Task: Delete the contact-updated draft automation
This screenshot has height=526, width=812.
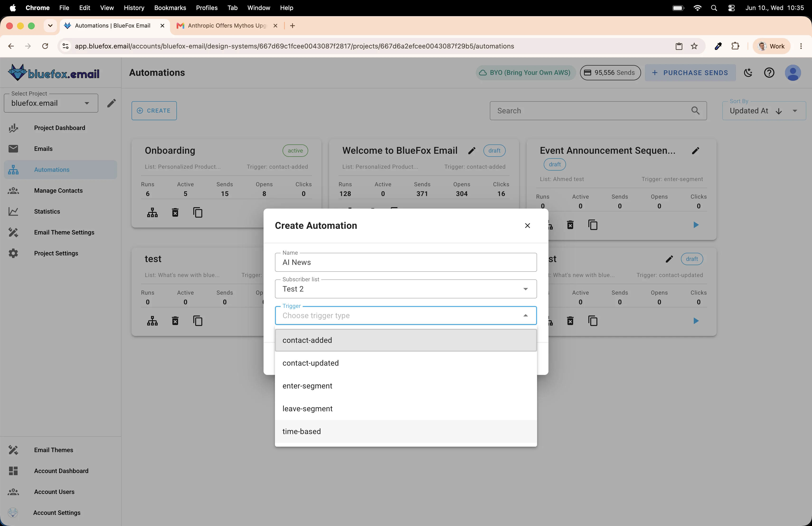Action: 570,321
